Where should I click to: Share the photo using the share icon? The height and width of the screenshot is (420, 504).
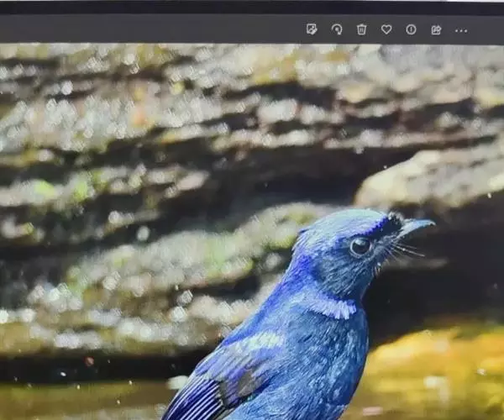pos(436,29)
